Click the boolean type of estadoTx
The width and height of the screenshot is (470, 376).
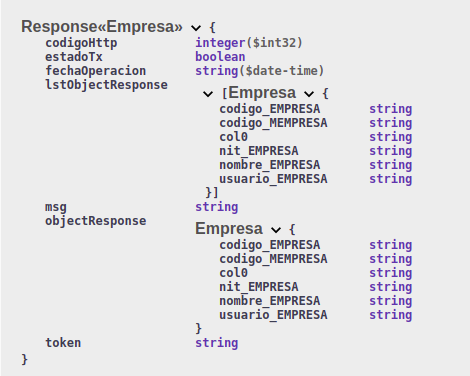(220, 57)
